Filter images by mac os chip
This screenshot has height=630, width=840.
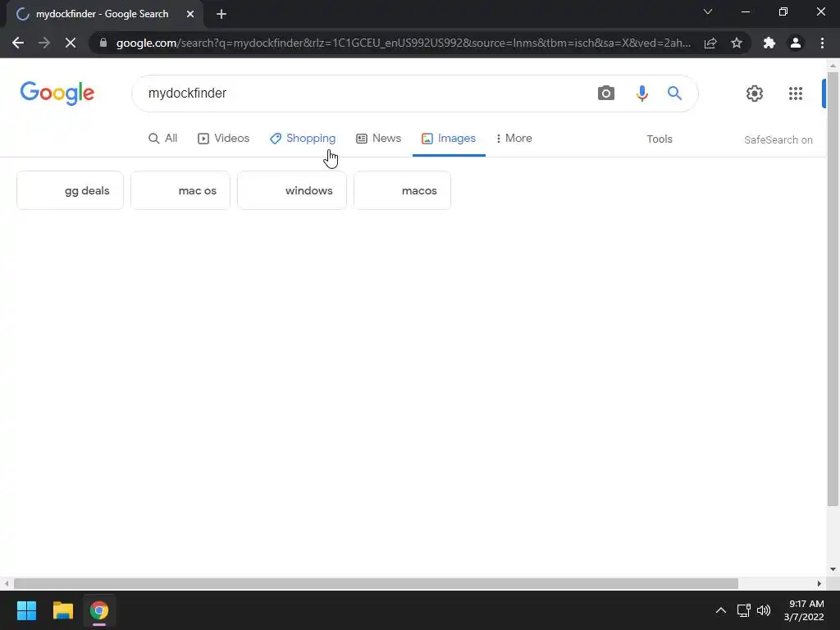click(x=180, y=190)
